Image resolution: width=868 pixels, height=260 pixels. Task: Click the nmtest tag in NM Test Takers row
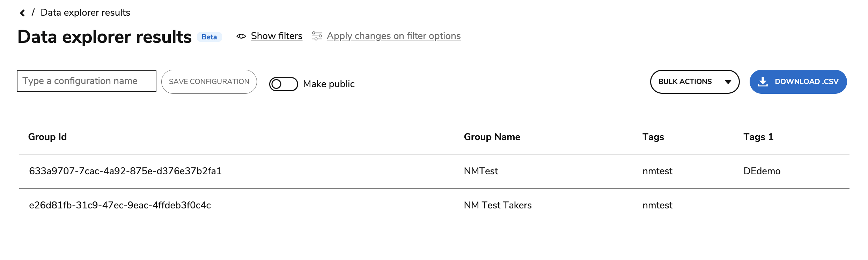(657, 205)
